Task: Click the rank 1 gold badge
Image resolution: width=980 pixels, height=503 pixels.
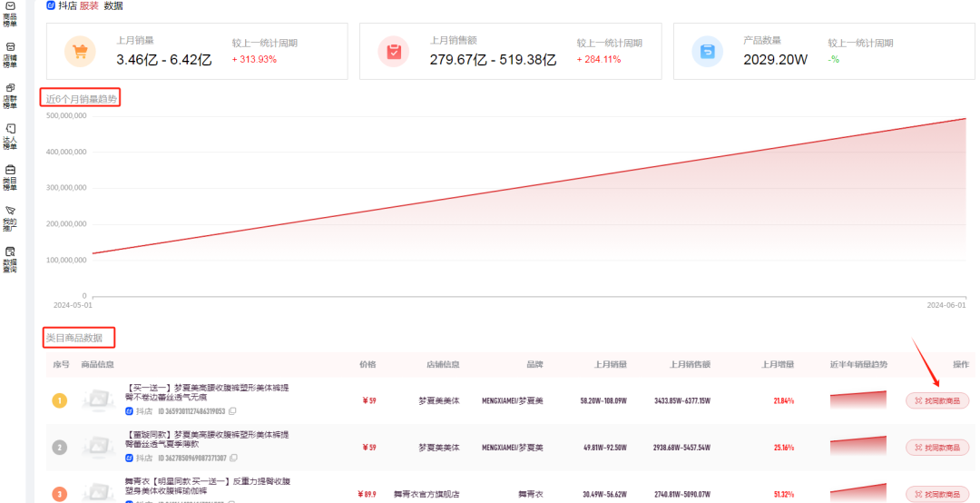Action: 59,400
